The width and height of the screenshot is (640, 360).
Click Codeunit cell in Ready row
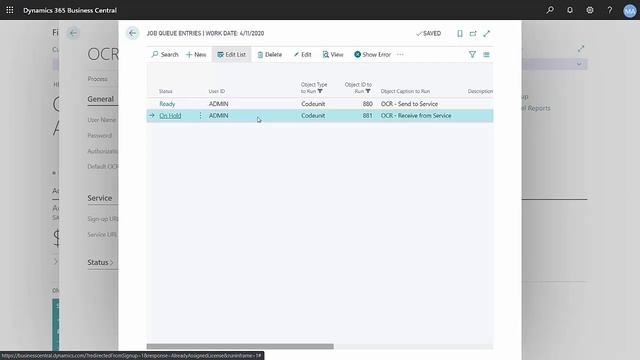313,104
